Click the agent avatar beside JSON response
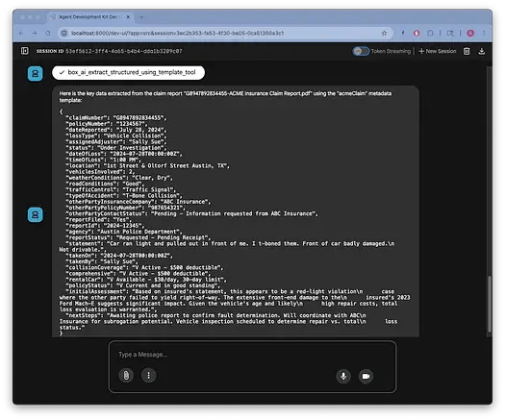Image resolution: width=505 pixels, height=420 pixels. coord(35,214)
